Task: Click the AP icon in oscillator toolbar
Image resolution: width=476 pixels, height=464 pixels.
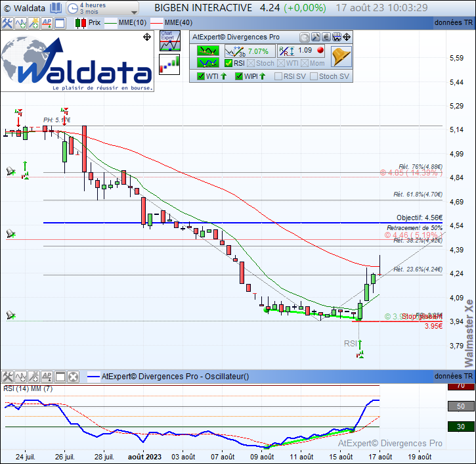Action: tap(47, 377)
